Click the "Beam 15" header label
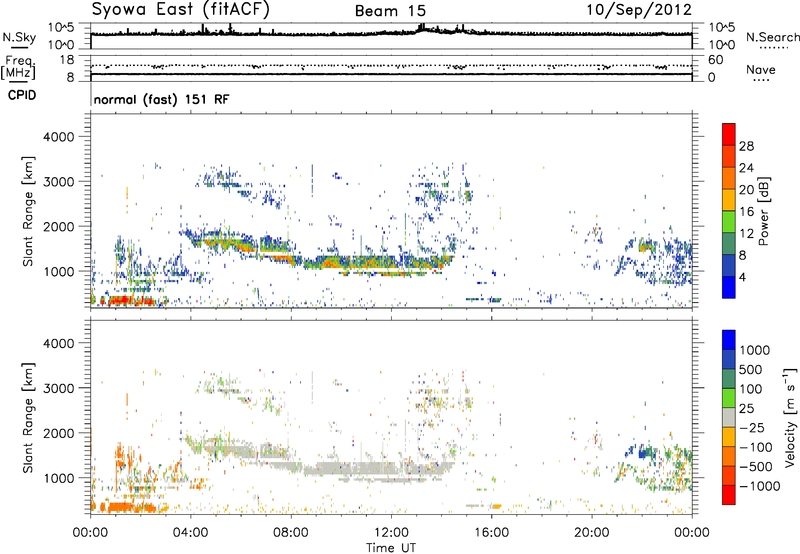The image size is (800, 554). [390, 11]
